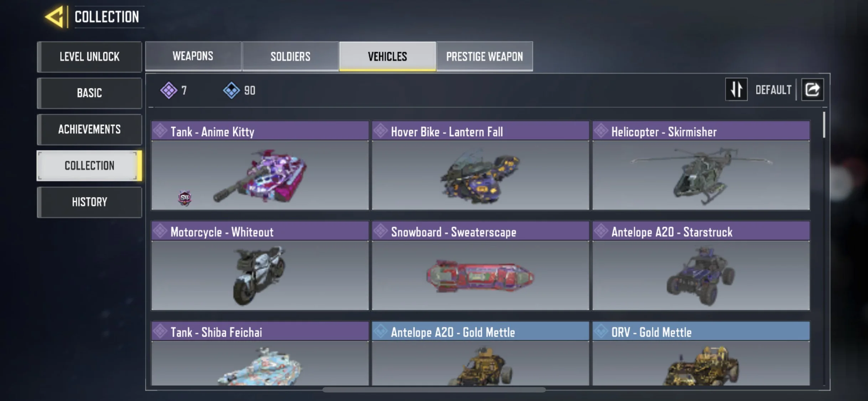Click the purple epic rarity diamond icon

(x=169, y=90)
